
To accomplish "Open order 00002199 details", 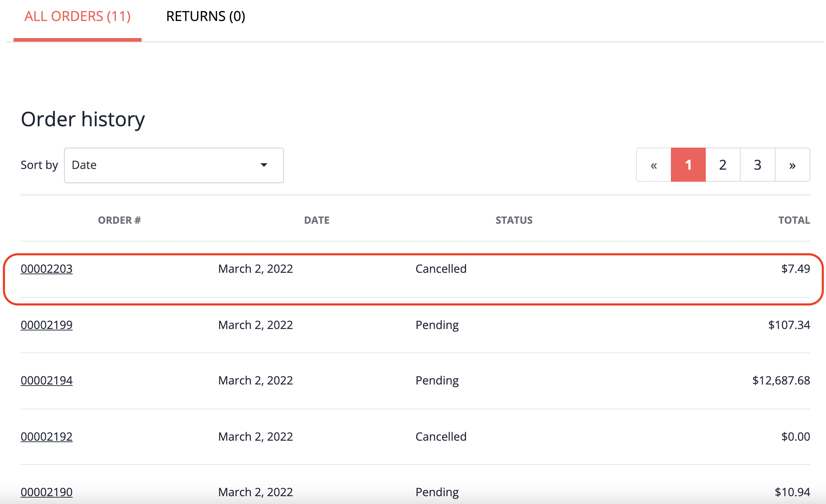I will 47,325.
